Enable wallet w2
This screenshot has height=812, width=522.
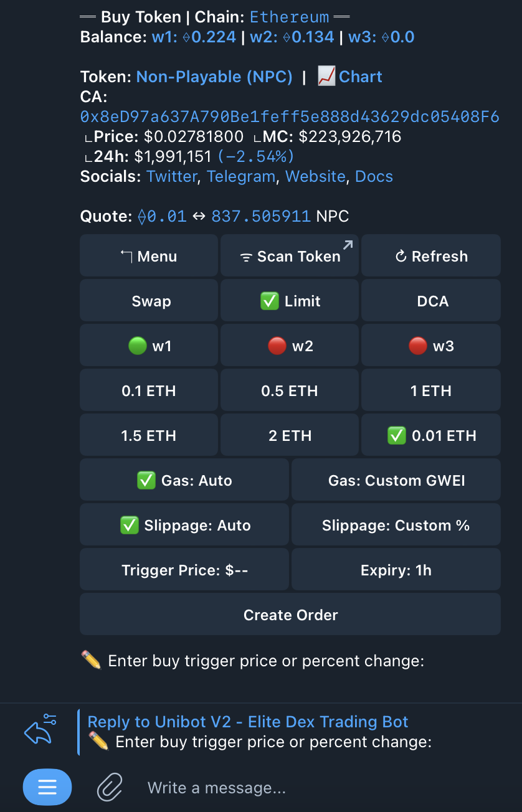(290, 346)
